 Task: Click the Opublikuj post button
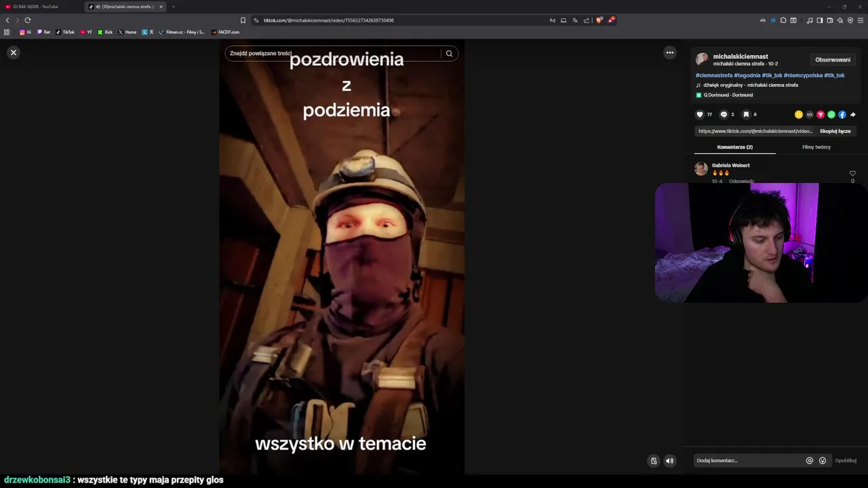(x=846, y=460)
